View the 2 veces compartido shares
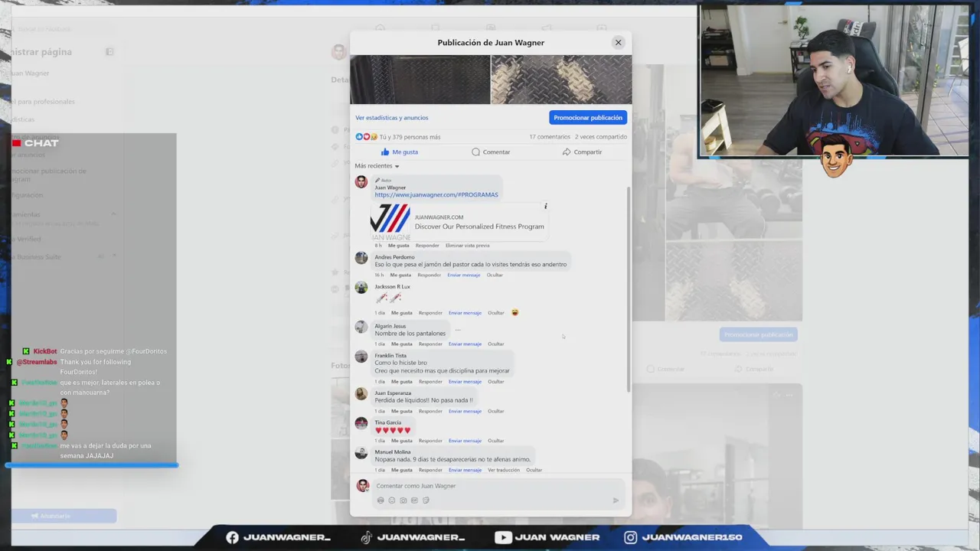Image resolution: width=980 pixels, height=551 pixels. tap(601, 137)
